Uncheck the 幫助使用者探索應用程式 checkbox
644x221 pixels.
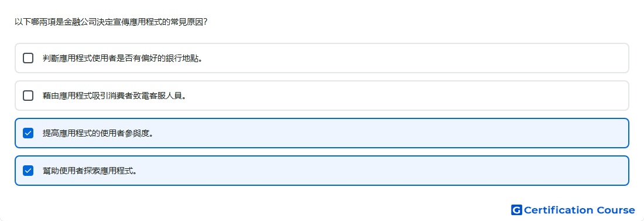(28, 171)
